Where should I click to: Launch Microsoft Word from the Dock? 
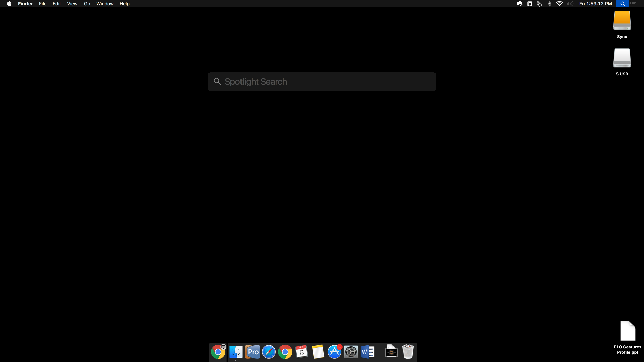(x=368, y=352)
